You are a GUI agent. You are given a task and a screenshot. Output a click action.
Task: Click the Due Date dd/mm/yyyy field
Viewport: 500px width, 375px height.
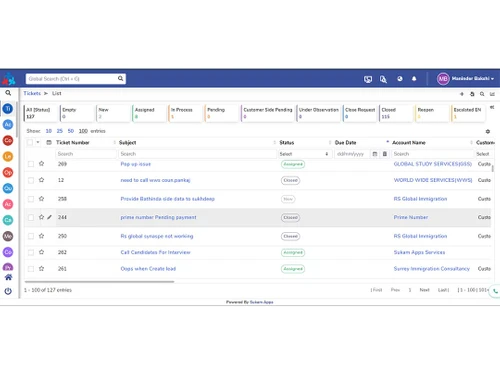tap(352, 154)
